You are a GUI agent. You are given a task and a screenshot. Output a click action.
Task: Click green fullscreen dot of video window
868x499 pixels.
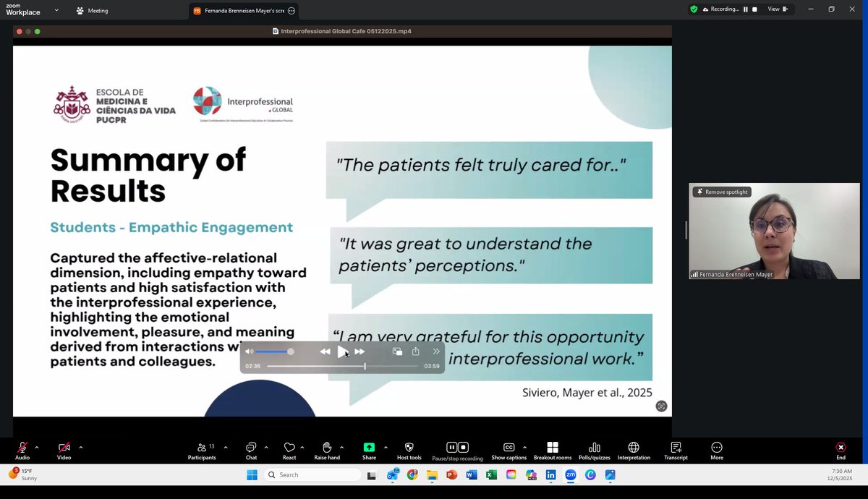coord(38,32)
